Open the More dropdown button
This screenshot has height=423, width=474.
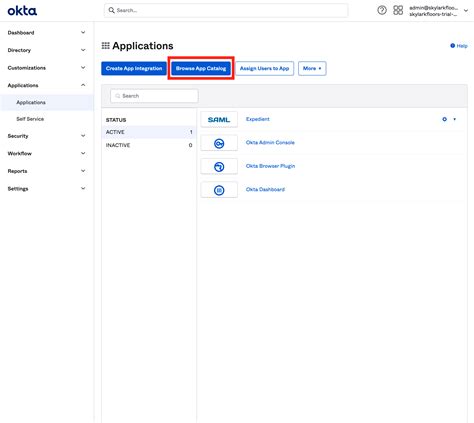click(312, 68)
